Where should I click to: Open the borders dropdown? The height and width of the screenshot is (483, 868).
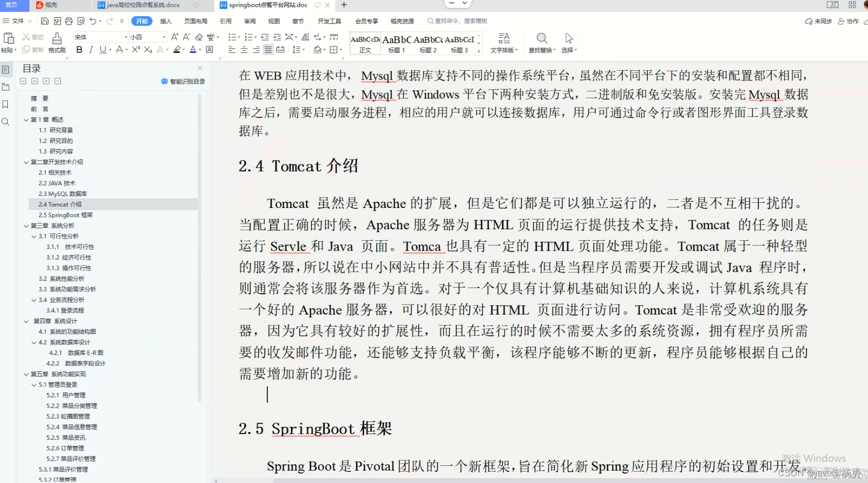point(341,50)
